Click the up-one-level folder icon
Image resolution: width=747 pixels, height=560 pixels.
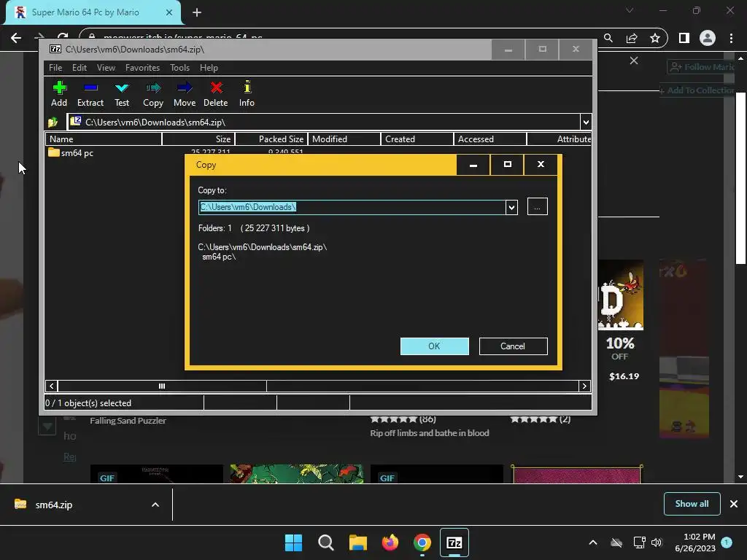pyautogui.click(x=53, y=122)
